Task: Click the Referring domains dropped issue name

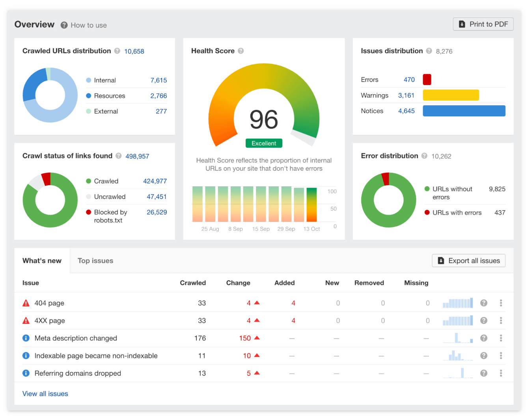Action: [78, 373]
